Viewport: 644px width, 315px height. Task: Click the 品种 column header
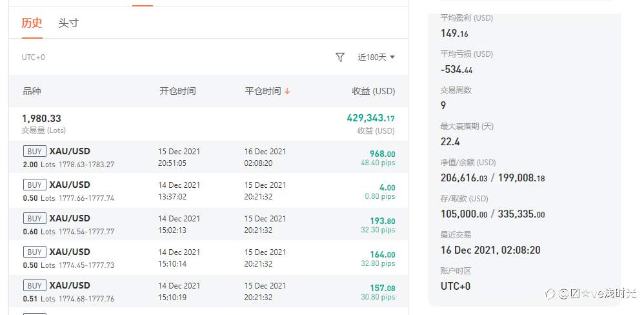coord(32,92)
